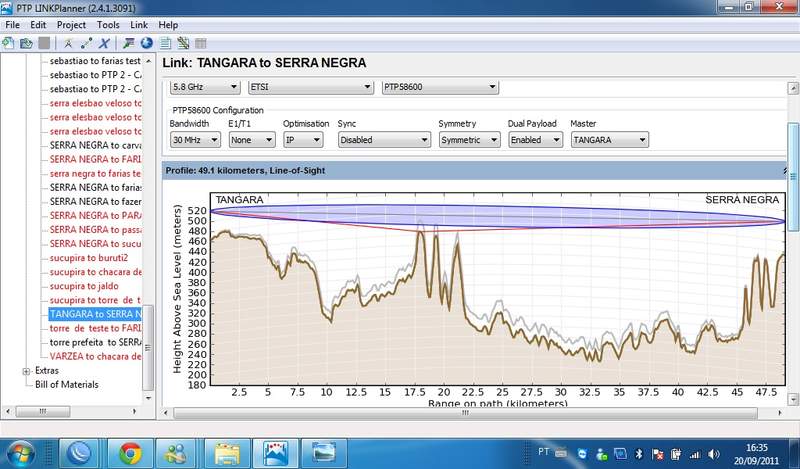Open the Windows Start menu
800x469 pixels.
click(20, 453)
